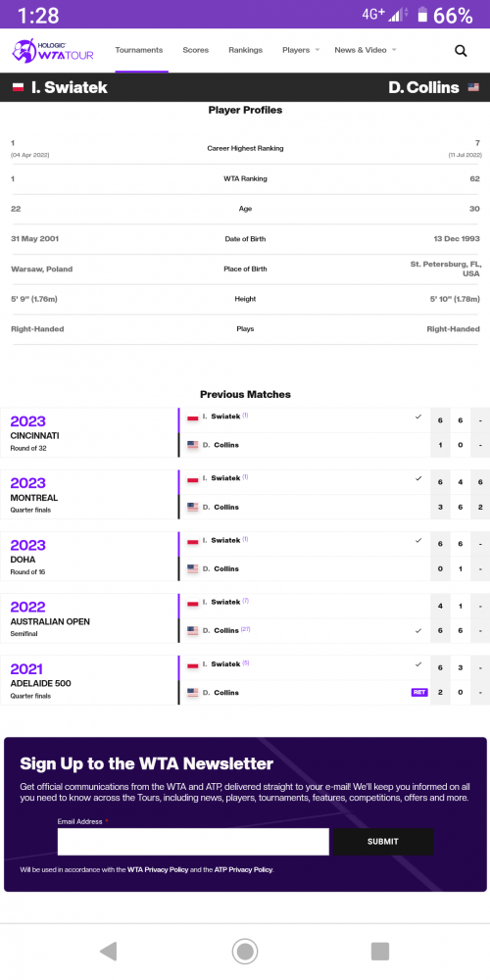The width and height of the screenshot is (490, 980).
Task: Click the SUBMIT newsletter button
Action: pos(383,841)
